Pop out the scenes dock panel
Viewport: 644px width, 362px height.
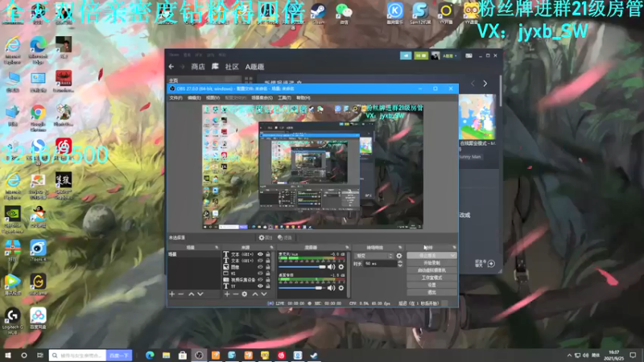point(217,248)
